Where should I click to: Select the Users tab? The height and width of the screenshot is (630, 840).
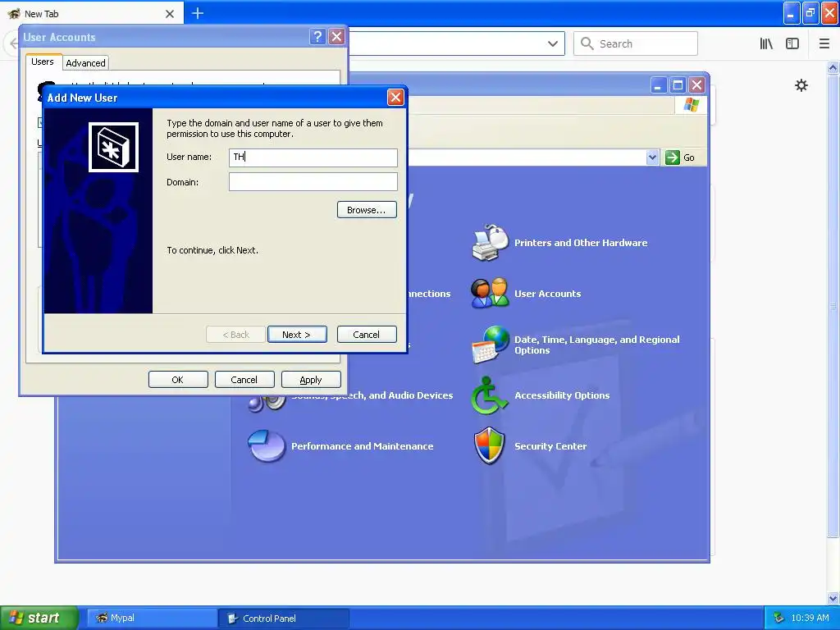pyautogui.click(x=43, y=62)
